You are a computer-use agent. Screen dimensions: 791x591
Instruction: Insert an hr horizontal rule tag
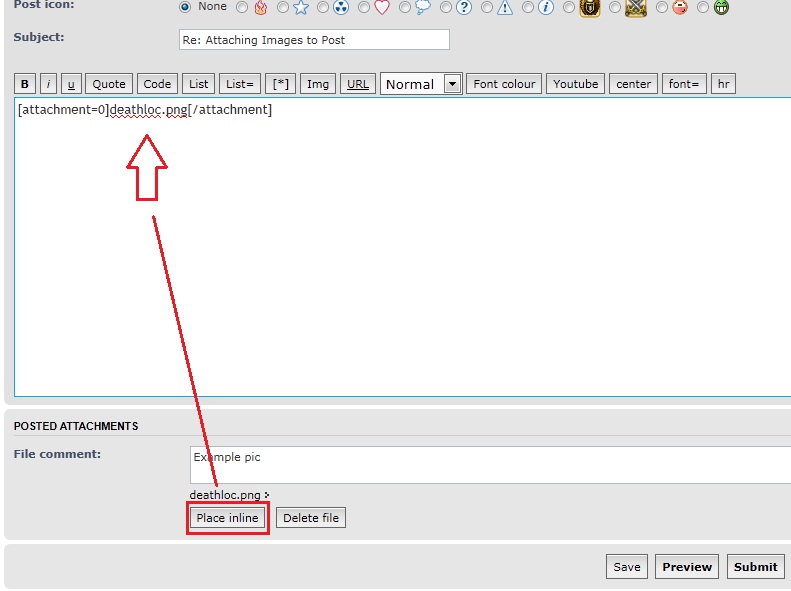[x=723, y=84]
